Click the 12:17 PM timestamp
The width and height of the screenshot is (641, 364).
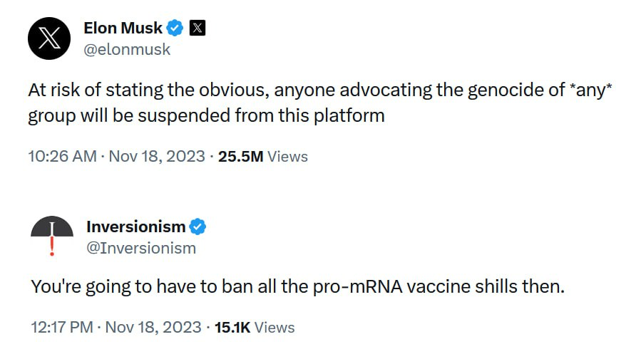click(x=62, y=327)
